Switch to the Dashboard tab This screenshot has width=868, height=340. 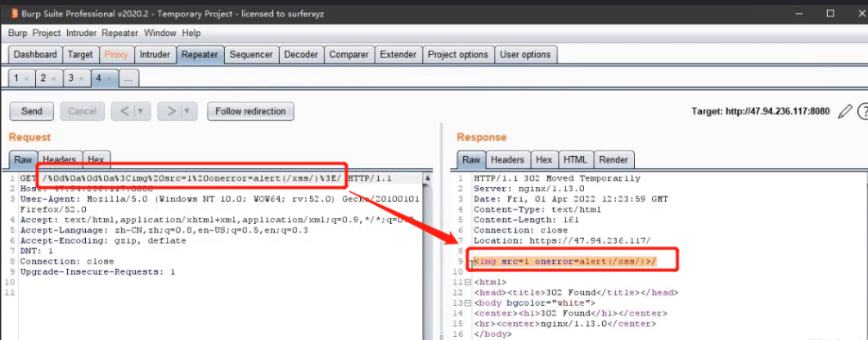point(35,55)
